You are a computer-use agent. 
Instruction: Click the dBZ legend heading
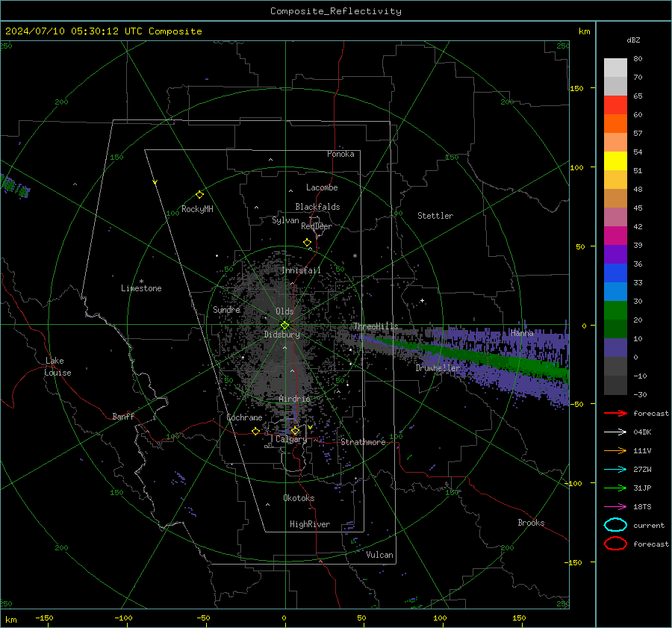pyautogui.click(x=633, y=40)
